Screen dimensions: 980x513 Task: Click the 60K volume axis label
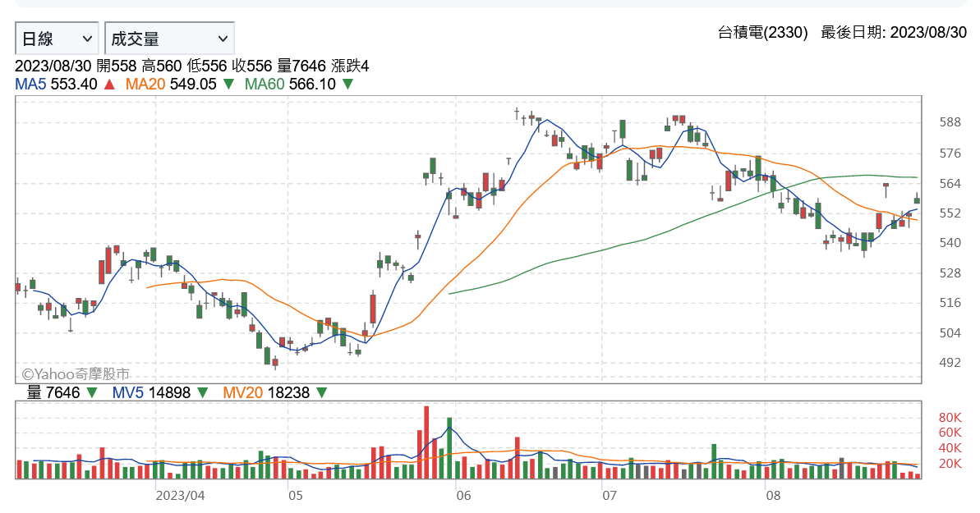(x=950, y=433)
